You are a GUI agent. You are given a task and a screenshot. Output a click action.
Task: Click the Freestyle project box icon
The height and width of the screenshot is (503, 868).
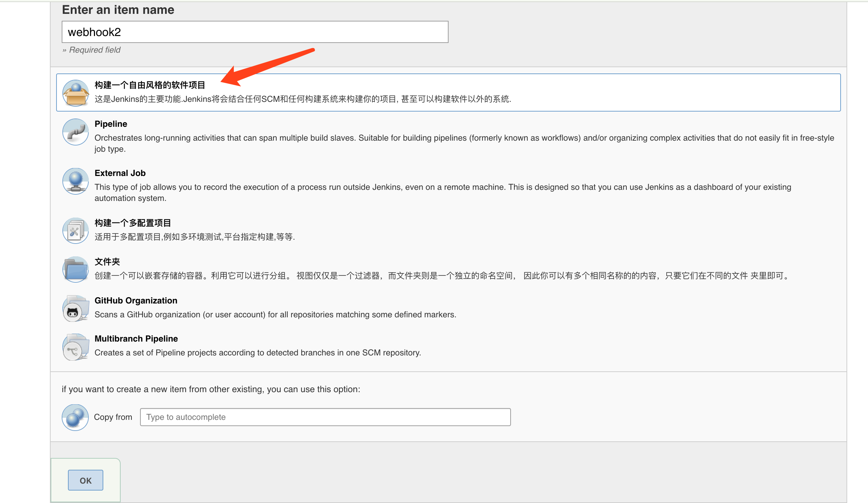tap(76, 93)
